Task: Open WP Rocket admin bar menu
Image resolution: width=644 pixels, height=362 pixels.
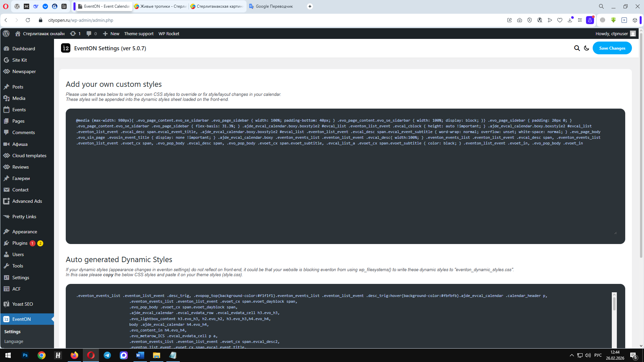Action: tap(169, 34)
